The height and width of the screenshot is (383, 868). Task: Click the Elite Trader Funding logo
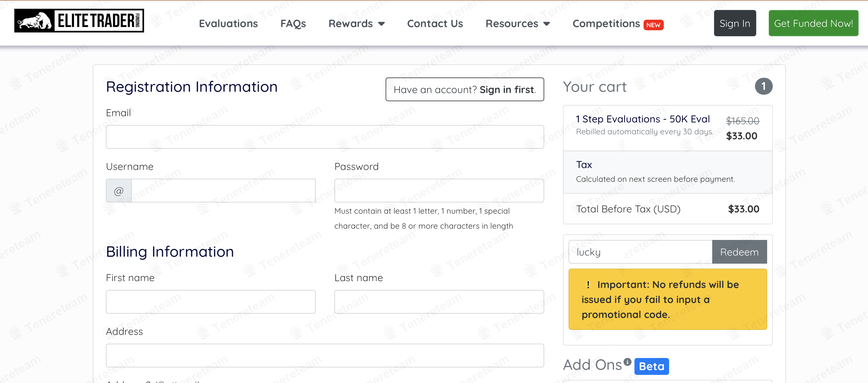[x=79, y=21]
